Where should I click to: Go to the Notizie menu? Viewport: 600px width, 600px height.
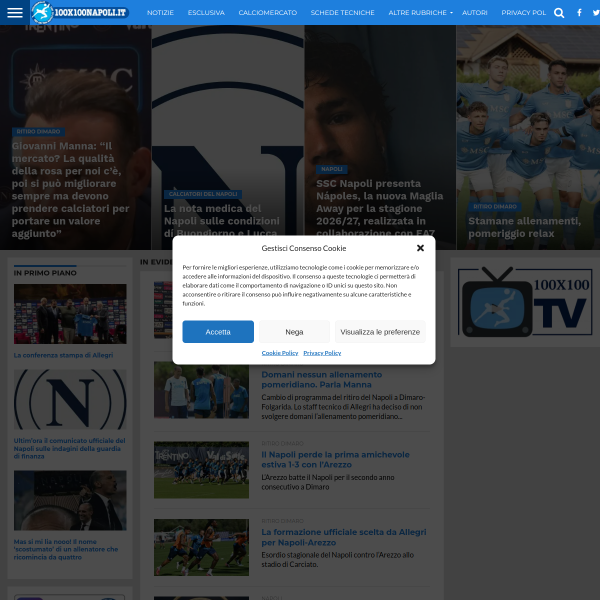(x=160, y=13)
